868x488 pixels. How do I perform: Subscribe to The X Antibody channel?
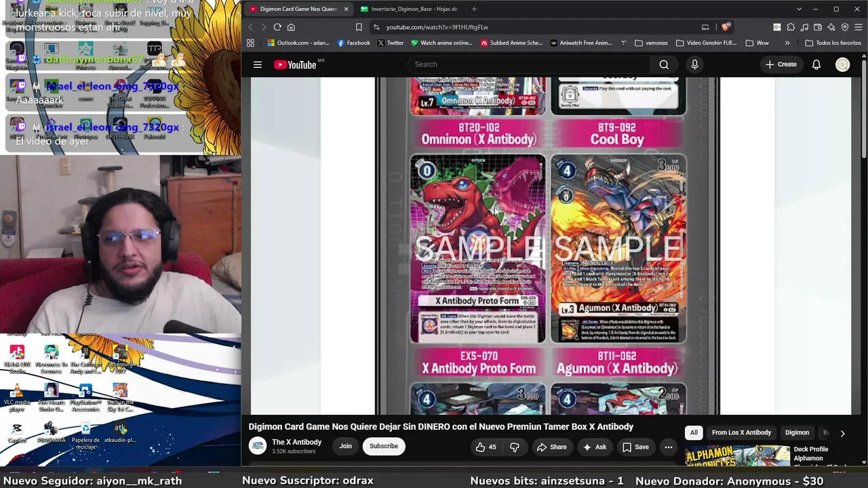(x=384, y=446)
